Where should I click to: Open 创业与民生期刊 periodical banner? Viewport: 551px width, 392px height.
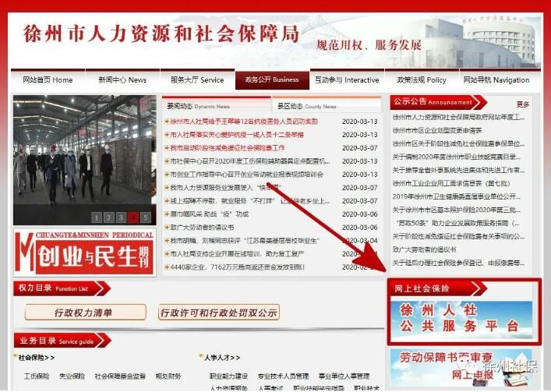click(x=85, y=252)
